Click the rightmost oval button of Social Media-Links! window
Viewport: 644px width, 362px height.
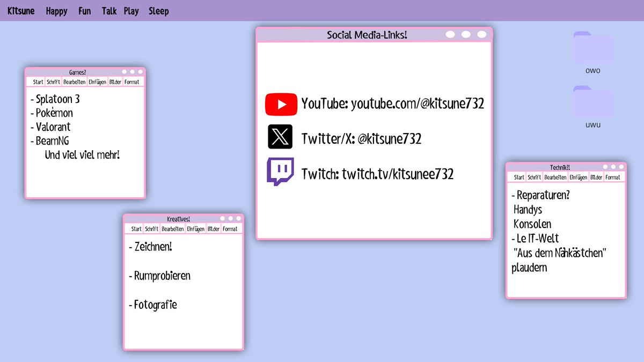point(481,35)
